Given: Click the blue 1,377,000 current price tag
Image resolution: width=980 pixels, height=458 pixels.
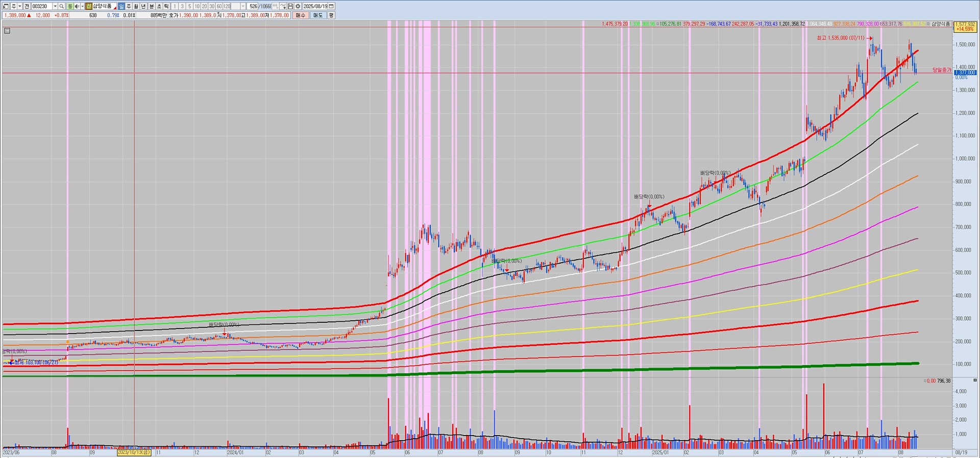Looking at the screenshot, I should (x=965, y=73).
